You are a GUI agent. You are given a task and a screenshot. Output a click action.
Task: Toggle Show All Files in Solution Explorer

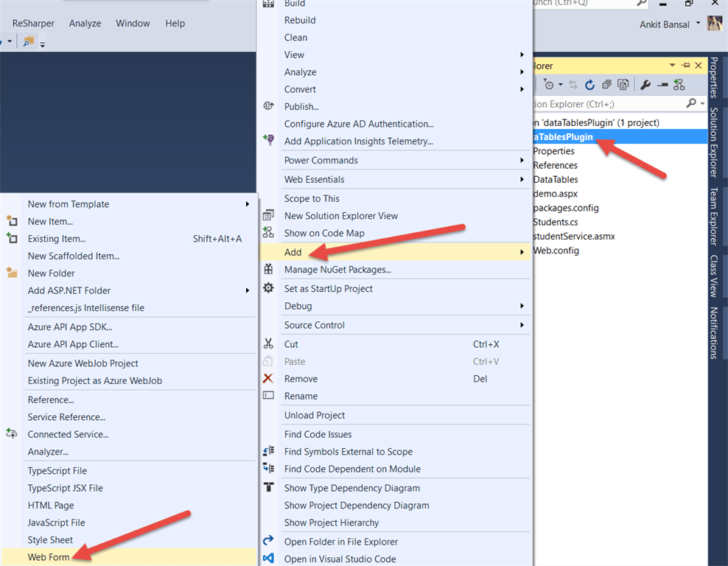click(x=607, y=84)
